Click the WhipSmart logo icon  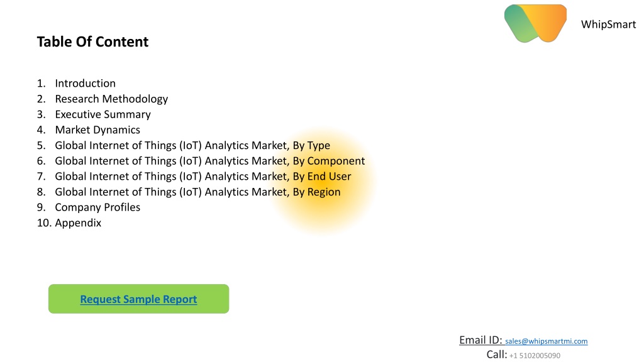[535, 23]
